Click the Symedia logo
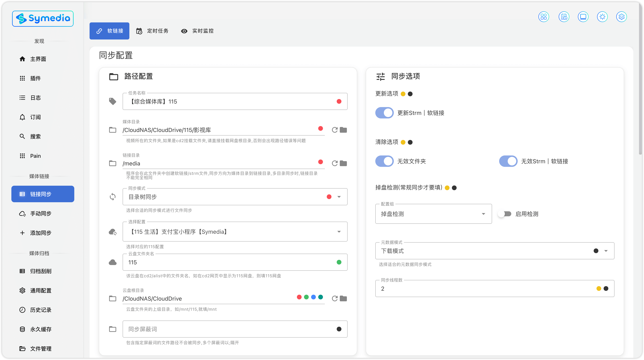644x360 pixels. pos(43,18)
